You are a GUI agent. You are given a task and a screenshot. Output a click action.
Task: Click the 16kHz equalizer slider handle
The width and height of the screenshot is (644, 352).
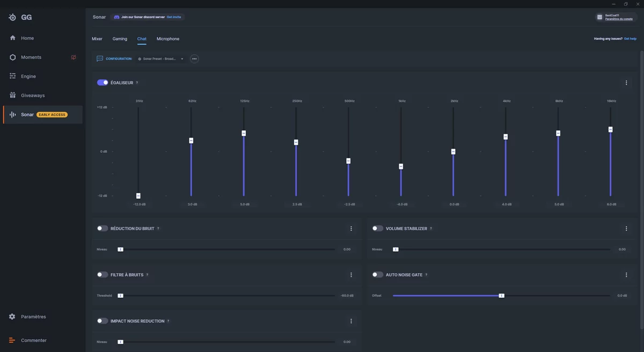click(x=611, y=129)
